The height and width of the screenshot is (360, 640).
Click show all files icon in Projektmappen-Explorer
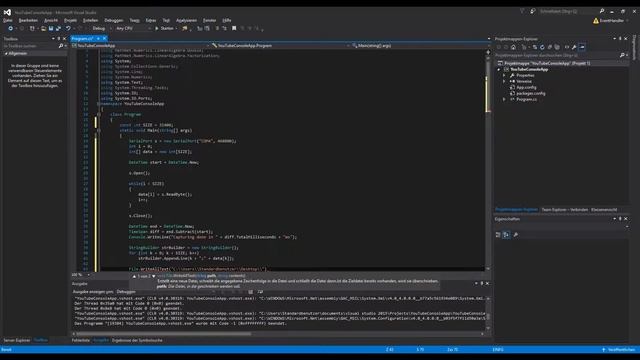pos(557,47)
